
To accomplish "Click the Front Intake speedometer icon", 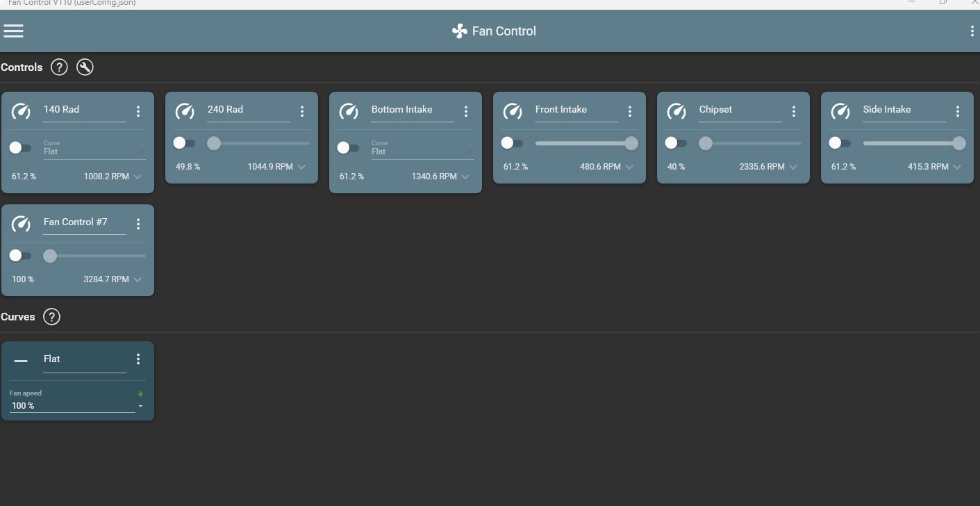I will pos(513,111).
